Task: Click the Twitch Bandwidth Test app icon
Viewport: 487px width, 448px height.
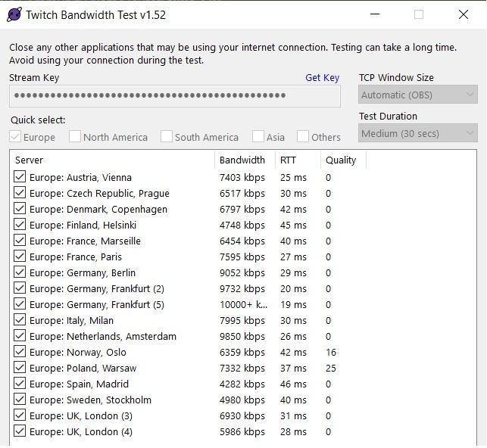Action: (x=14, y=14)
